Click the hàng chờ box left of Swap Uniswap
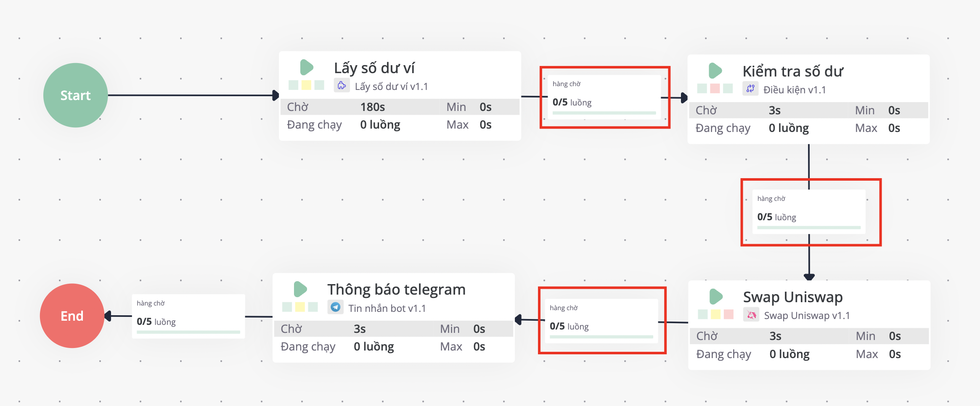The image size is (980, 406). 601,321
